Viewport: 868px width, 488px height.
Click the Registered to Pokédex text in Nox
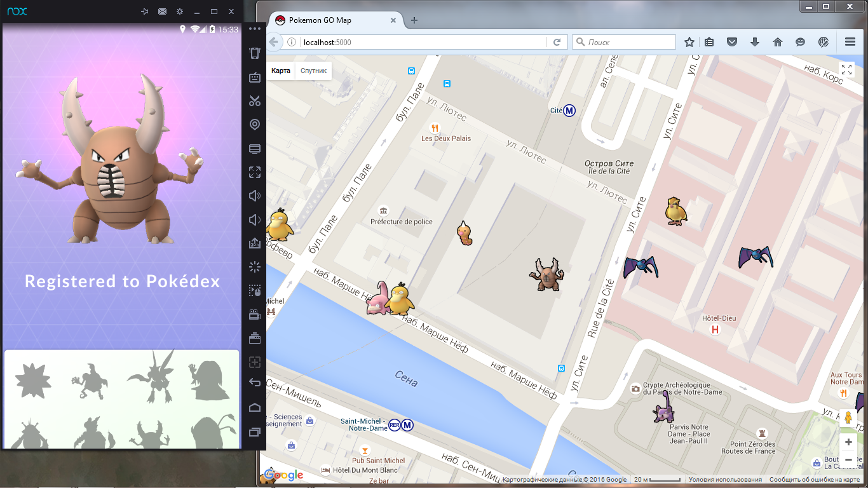click(x=123, y=281)
